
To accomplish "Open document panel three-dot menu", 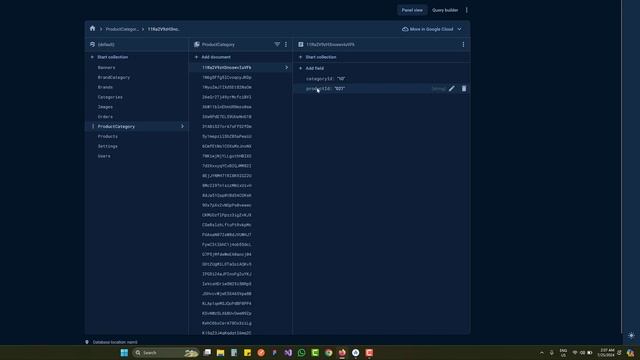I will [463, 44].
